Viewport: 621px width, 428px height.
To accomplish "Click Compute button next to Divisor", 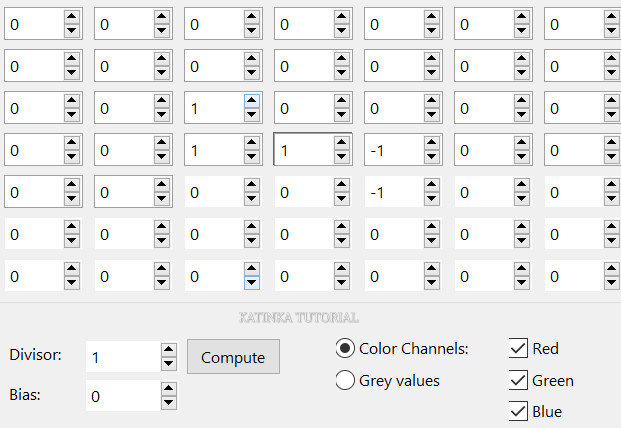I will click(x=233, y=357).
